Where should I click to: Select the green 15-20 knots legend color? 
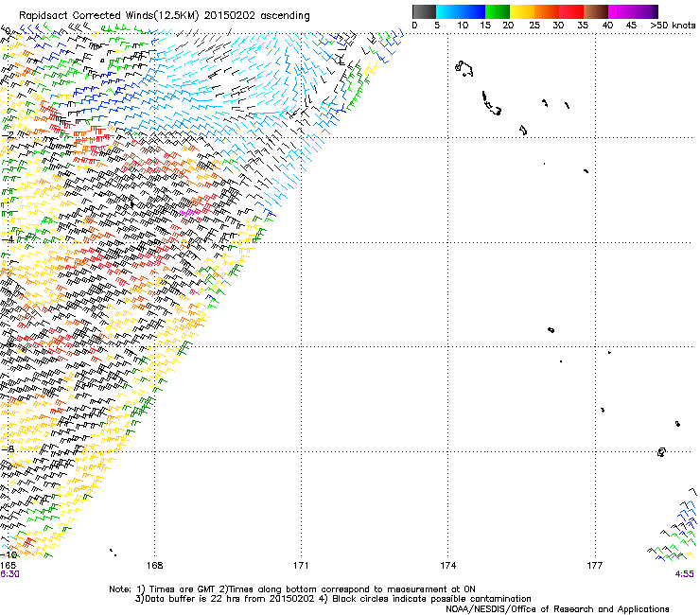pos(498,11)
